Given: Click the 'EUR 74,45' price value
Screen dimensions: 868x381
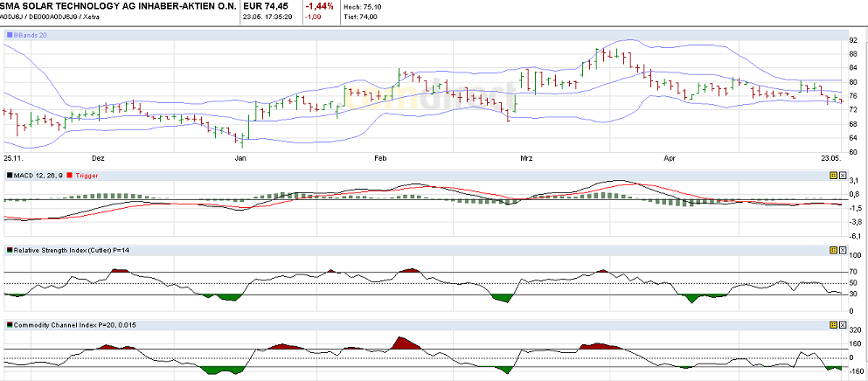Looking at the screenshot, I should (x=266, y=6).
